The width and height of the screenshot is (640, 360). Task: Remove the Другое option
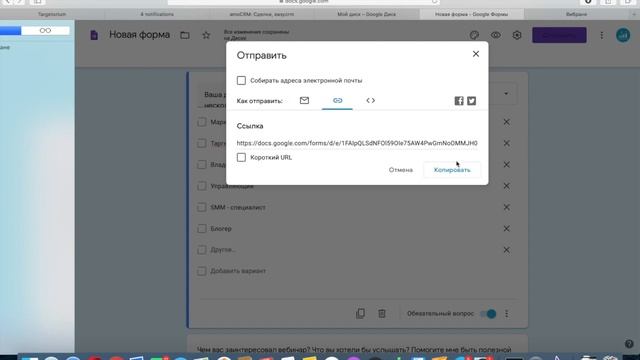pos(507,250)
